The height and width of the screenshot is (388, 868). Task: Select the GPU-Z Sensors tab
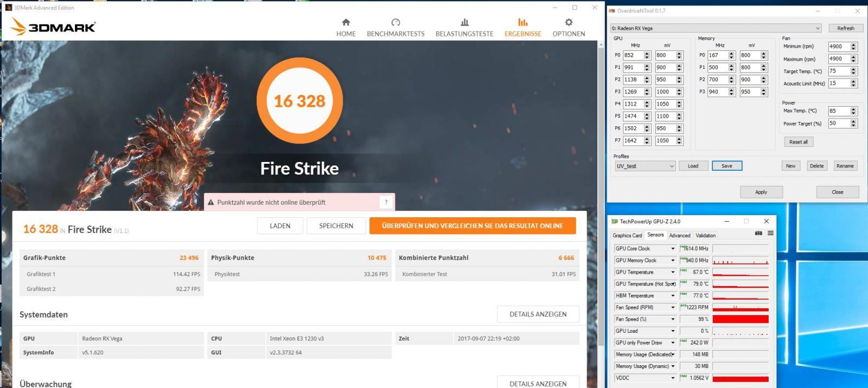(655, 235)
